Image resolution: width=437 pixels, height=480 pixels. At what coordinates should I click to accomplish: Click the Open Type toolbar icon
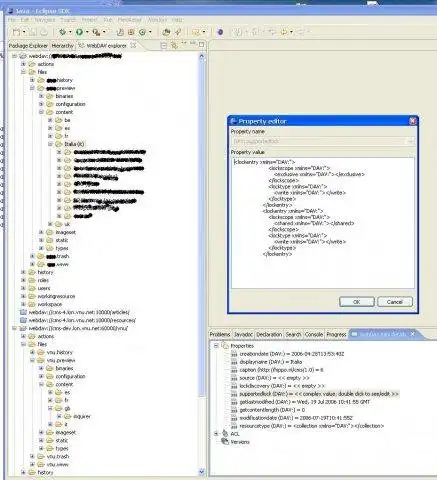pos(166,32)
